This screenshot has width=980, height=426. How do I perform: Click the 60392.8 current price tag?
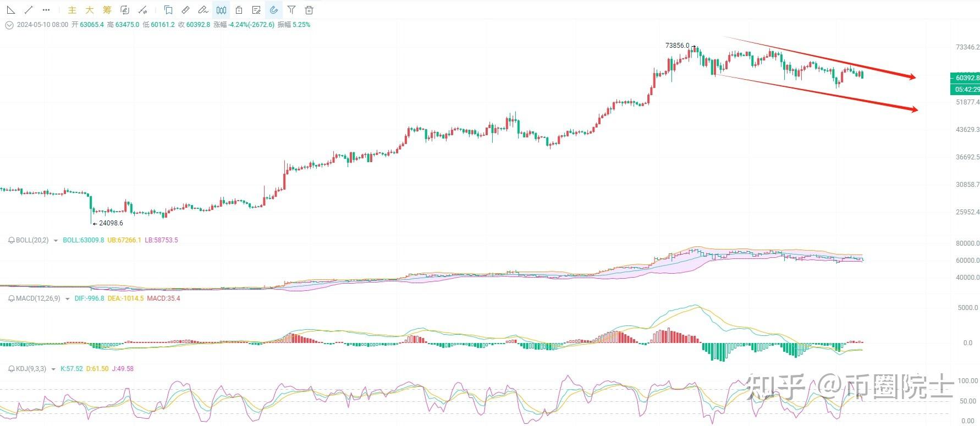[x=965, y=78]
